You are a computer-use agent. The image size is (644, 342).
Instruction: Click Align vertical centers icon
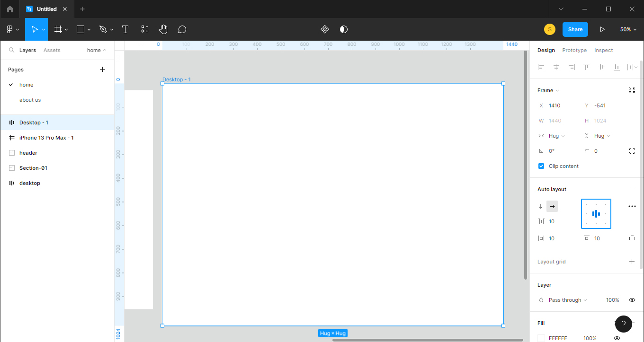601,67
